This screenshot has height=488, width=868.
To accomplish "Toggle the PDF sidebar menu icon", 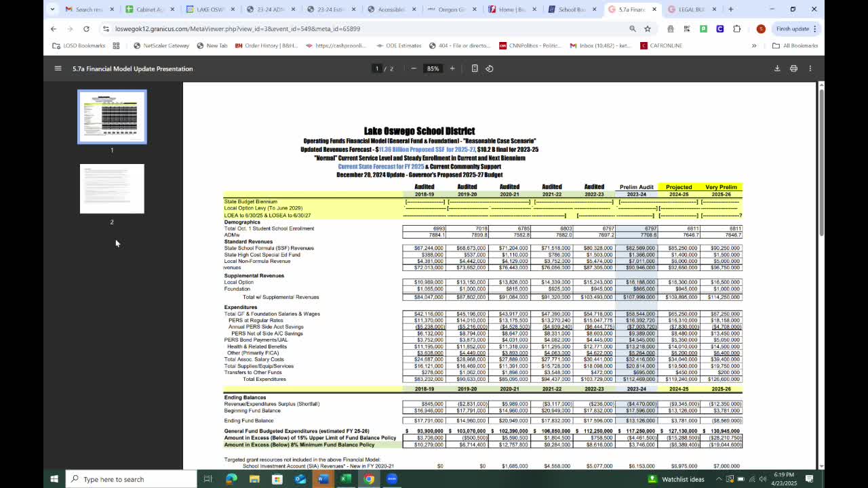I will (x=58, y=68).
